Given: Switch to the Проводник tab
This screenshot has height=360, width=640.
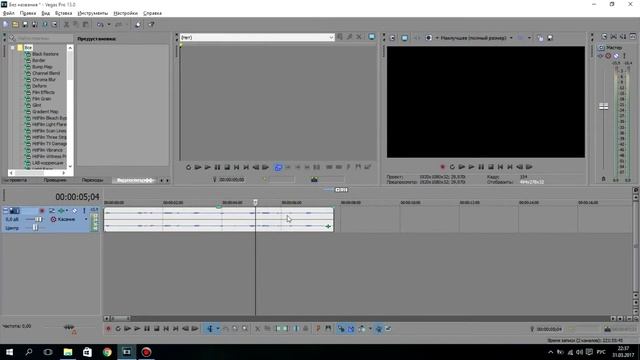Looking at the screenshot, I should (55, 180).
